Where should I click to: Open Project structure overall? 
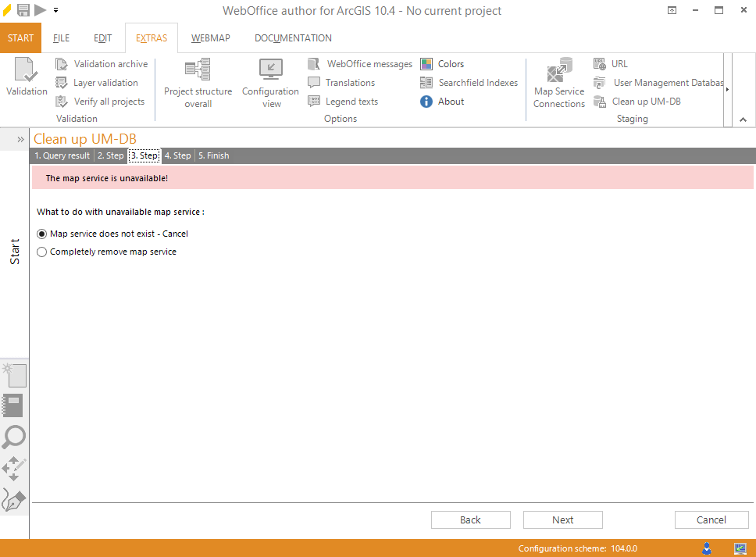click(x=198, y=84)
